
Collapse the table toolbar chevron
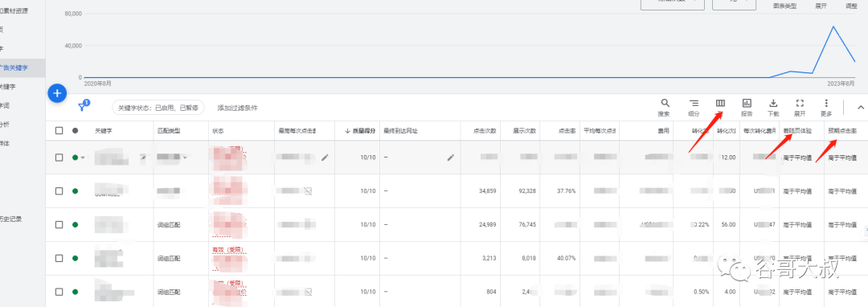[x=860, y=108]
